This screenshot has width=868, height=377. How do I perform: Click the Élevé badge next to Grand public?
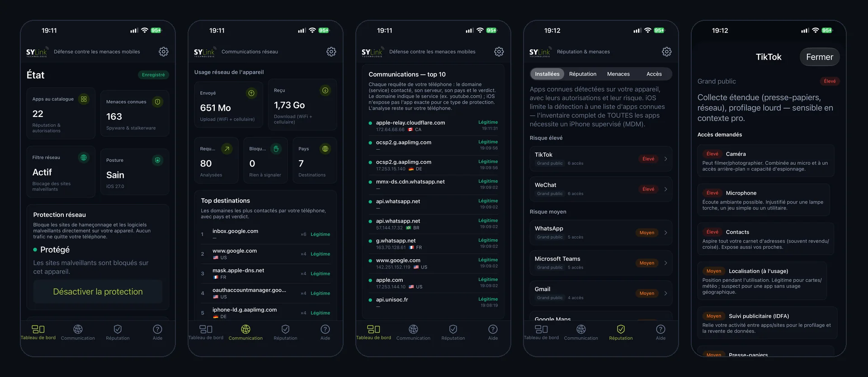(x=830, y=81)
